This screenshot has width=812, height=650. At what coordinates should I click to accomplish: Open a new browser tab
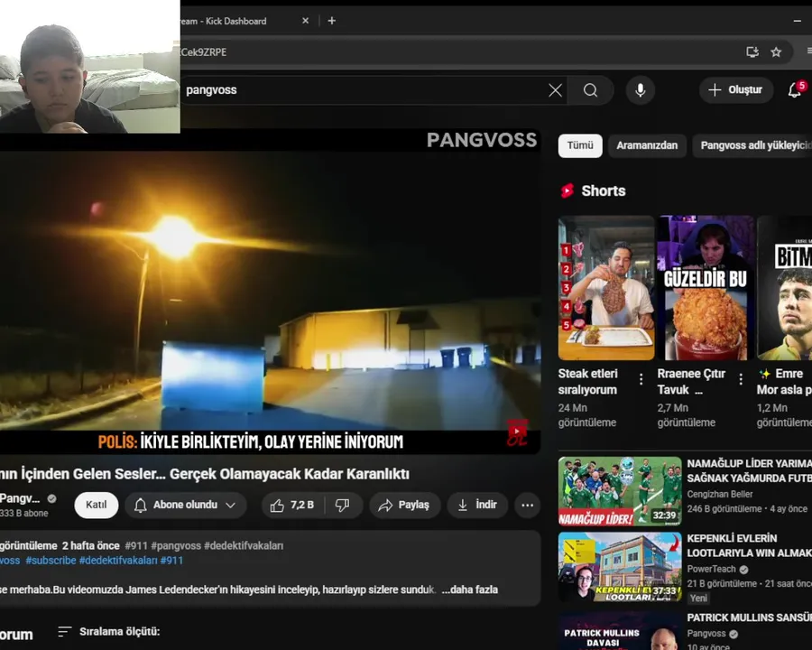click(x=332, y=21)
